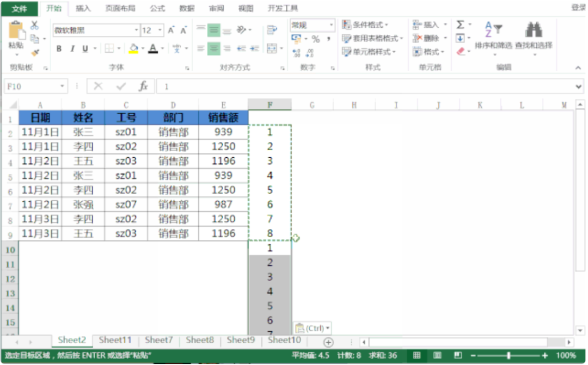Click Merge & Center button
Image resolution: width=588 pixels, height=365 pixels.
click(272, 48)
